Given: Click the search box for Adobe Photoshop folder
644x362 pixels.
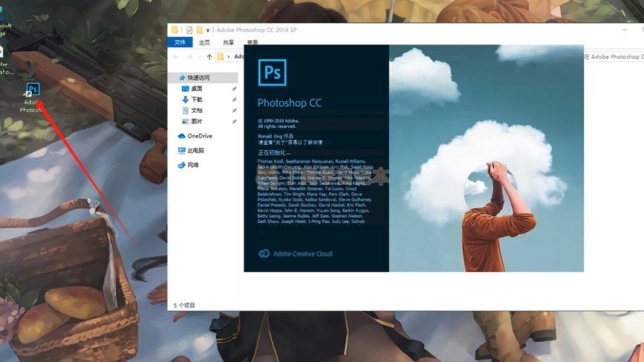Looking at the screenshot, I should [614, 56].
